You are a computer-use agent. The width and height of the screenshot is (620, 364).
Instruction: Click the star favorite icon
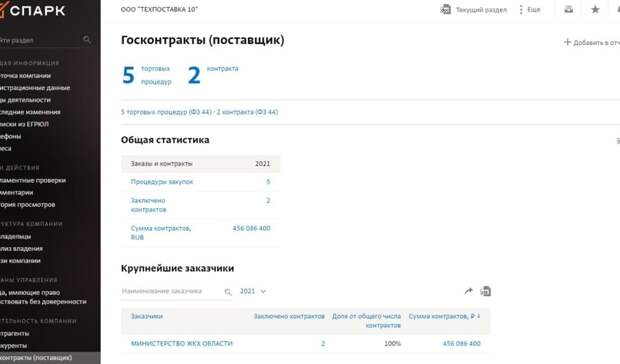(x=595, y=9)
